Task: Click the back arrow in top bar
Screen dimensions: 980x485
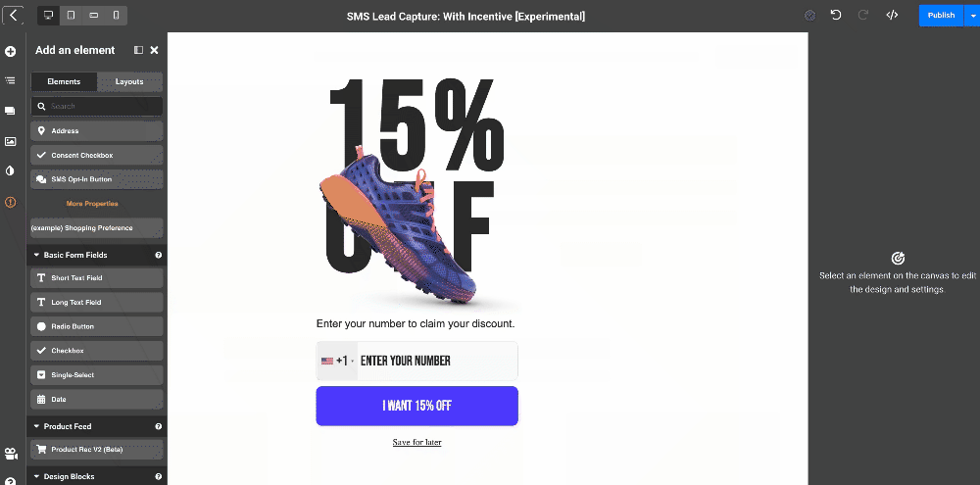Action: (x=12, y=16)
